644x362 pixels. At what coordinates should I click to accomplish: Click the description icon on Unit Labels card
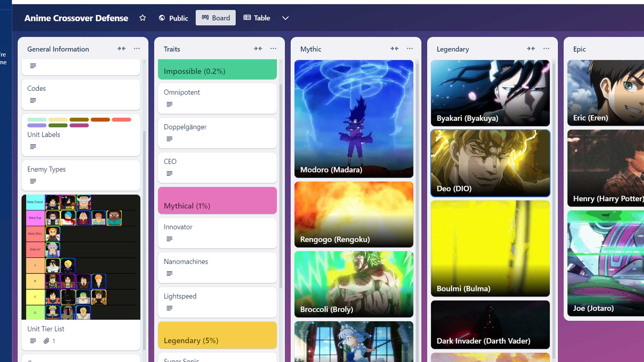33,147
